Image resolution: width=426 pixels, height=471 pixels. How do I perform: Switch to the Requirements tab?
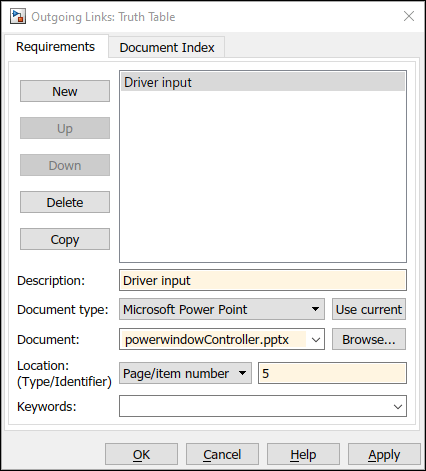tap(55, 47)
